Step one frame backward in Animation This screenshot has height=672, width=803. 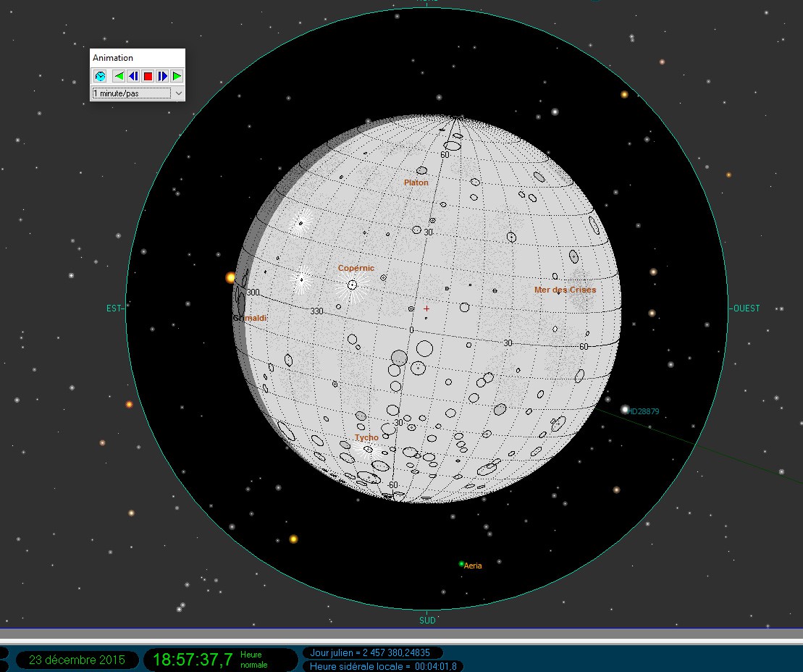(133, 76)
